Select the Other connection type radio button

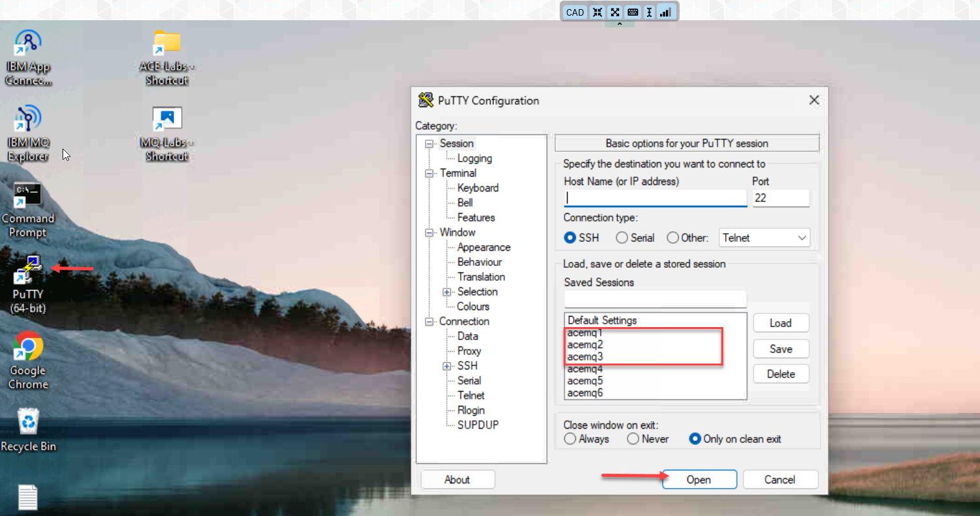(673, 238)
